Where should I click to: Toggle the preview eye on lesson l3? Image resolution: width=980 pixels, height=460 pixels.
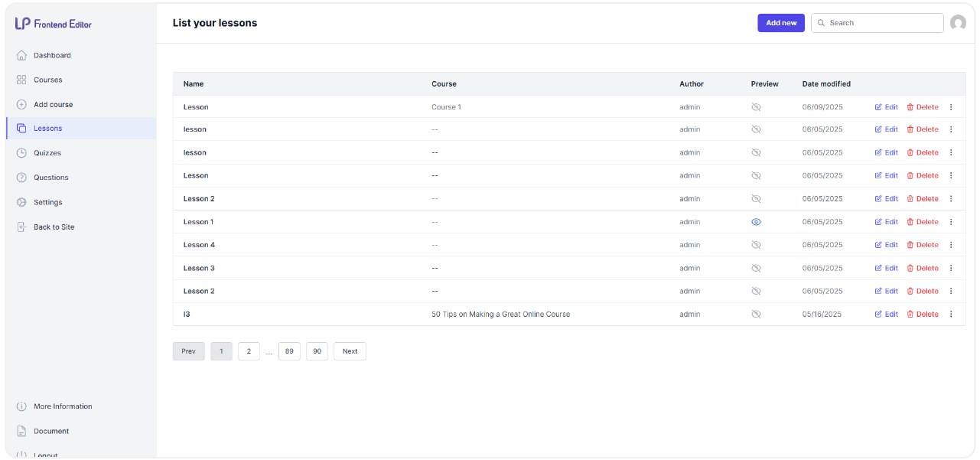756,314
